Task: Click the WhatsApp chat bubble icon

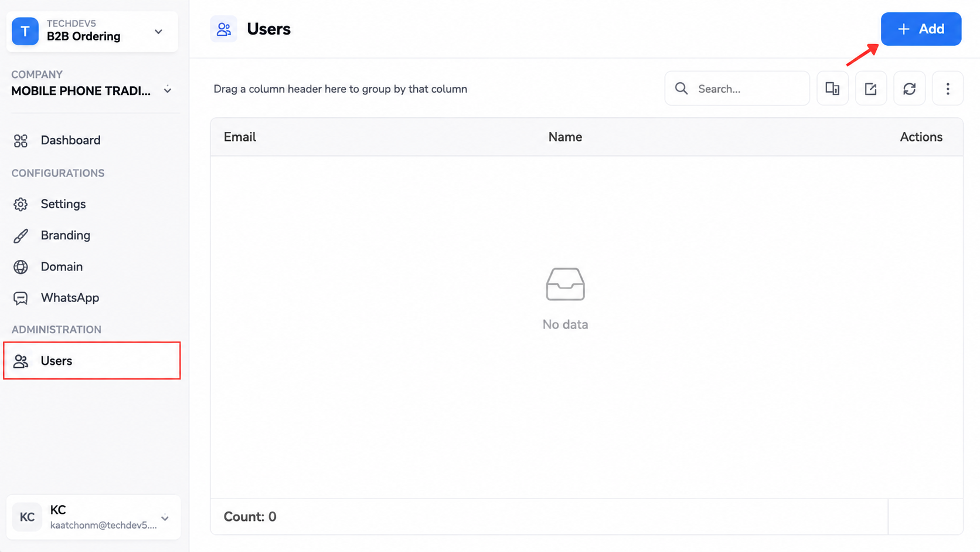Action: click(x=21, y=299)
